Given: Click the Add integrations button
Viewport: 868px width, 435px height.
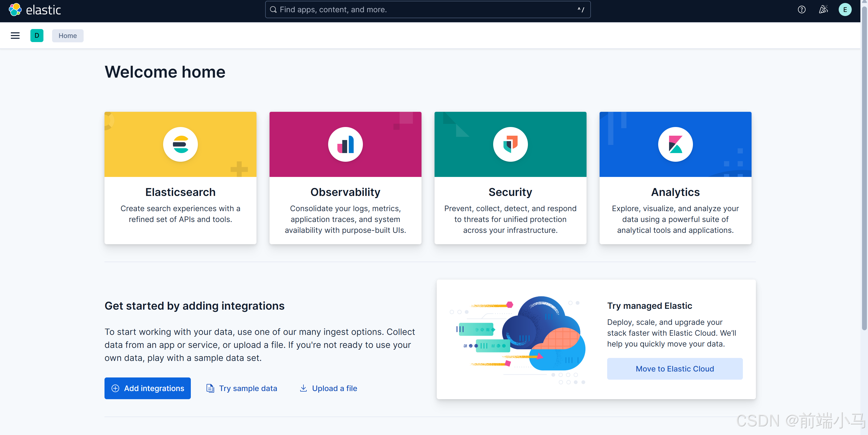Looking at the screenshot, I should pos(147,388).
